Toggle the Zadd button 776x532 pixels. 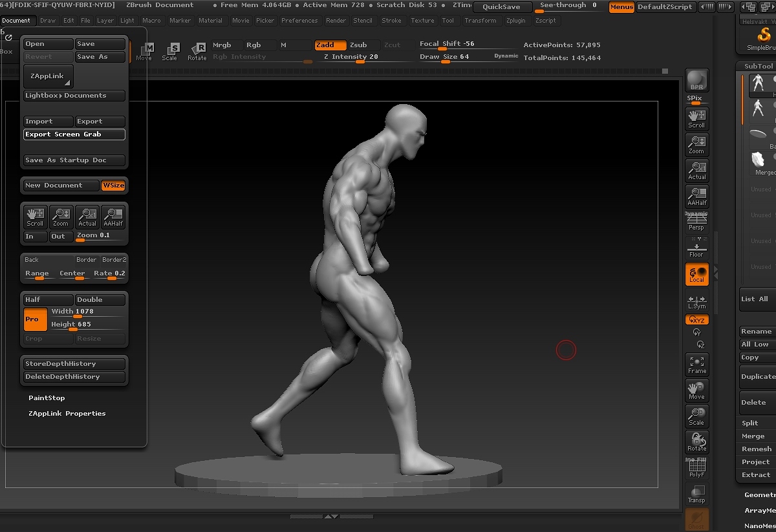pos(330,45)
